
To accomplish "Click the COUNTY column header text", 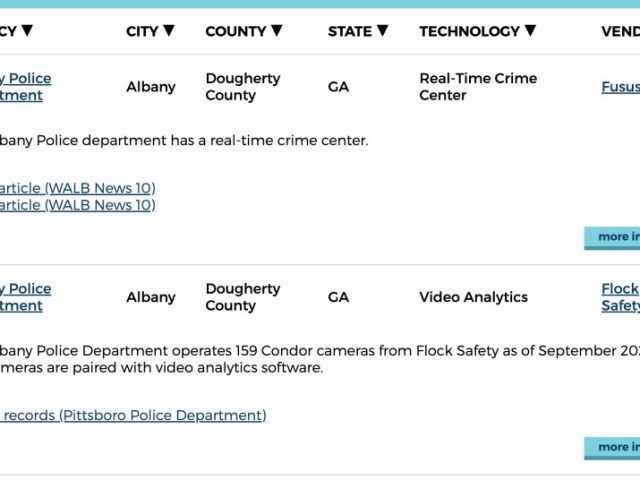I will tap(236, 31).
